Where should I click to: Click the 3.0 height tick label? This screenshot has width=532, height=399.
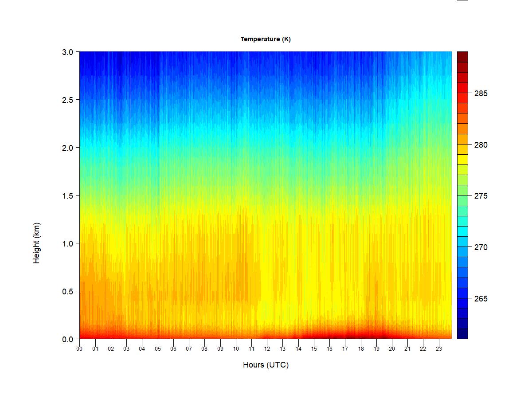click(x=68, y=52)
